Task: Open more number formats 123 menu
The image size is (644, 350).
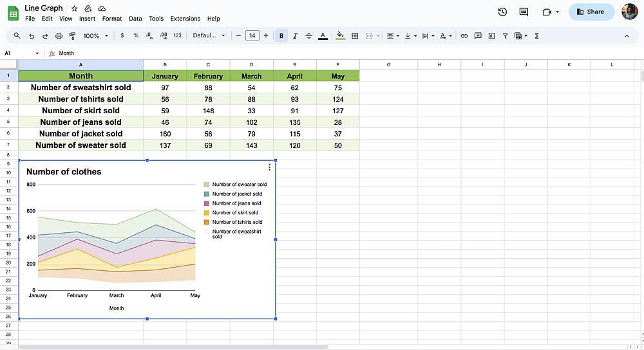Action: 178,35
